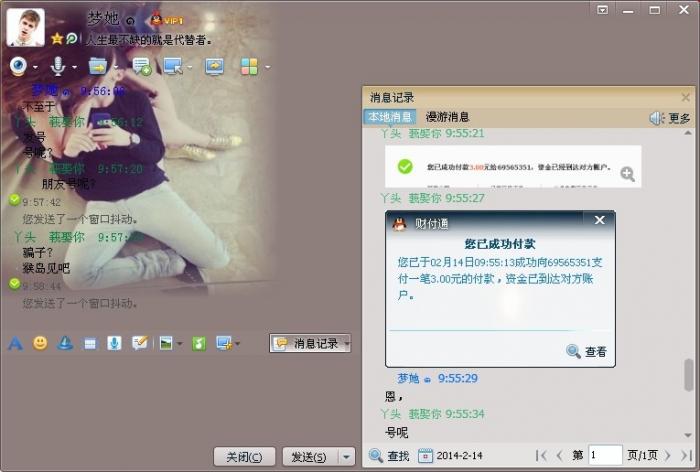Create a discussion group via chat-plus icon
700x472 pixels.
(x=142, y=67)
